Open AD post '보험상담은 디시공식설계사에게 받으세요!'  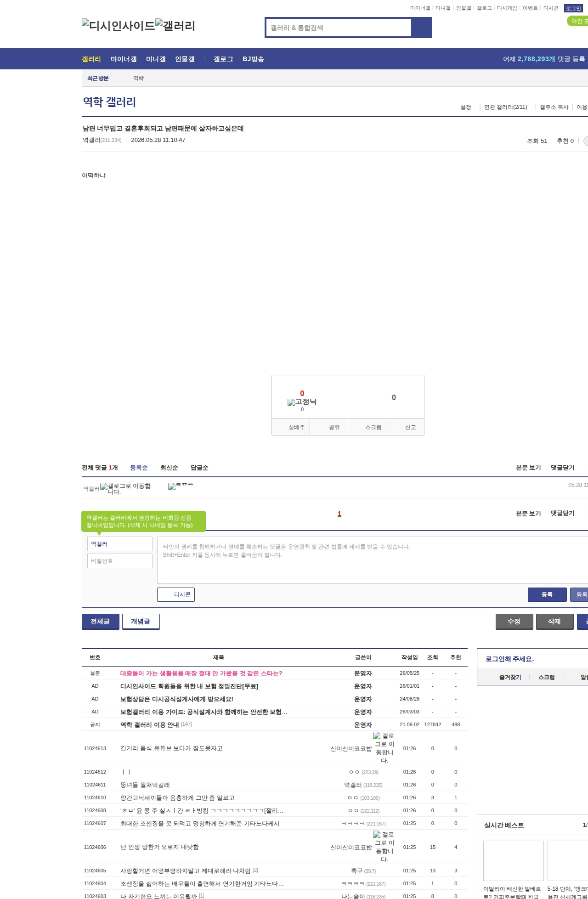click(177, 699)
